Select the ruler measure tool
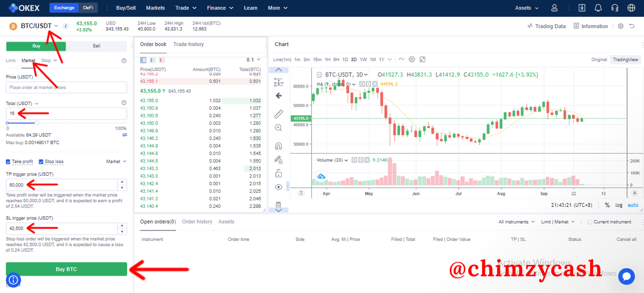644x293 pixels. pyautogui.click(x=279, y=114)
